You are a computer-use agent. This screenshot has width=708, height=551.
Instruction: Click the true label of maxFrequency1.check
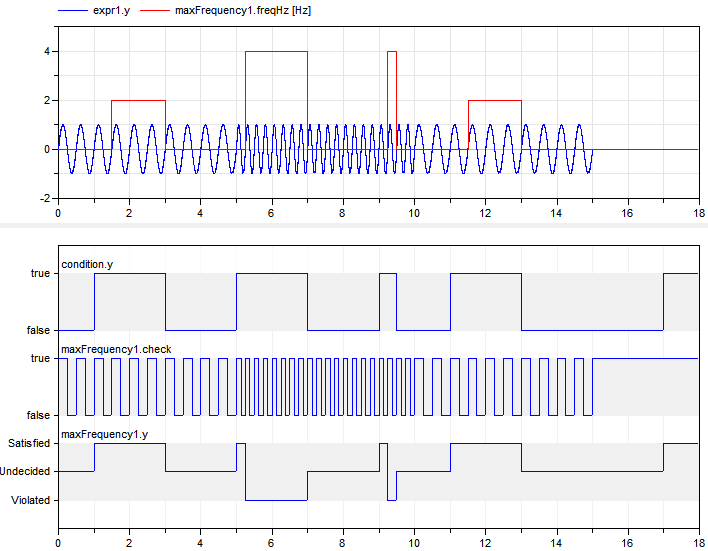[x=40, y=358]
